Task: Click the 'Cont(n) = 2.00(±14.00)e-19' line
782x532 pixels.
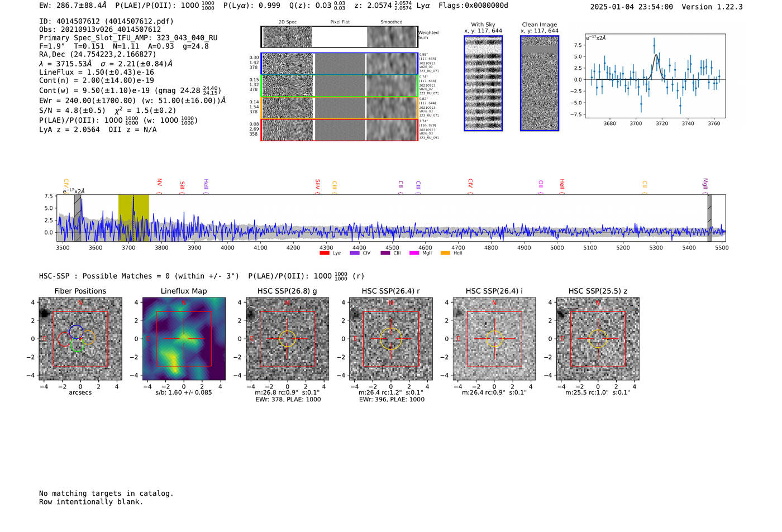Action: pyautogui.click(x=97, y=80)
